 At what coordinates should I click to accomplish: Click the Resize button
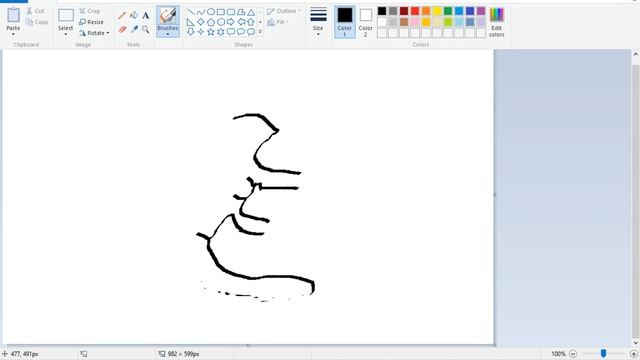tap(91, 22)
